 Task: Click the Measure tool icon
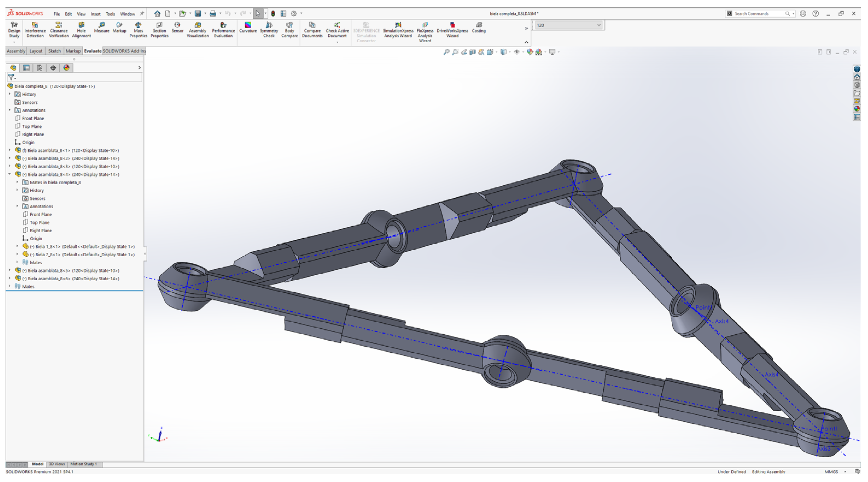[101, 27]
